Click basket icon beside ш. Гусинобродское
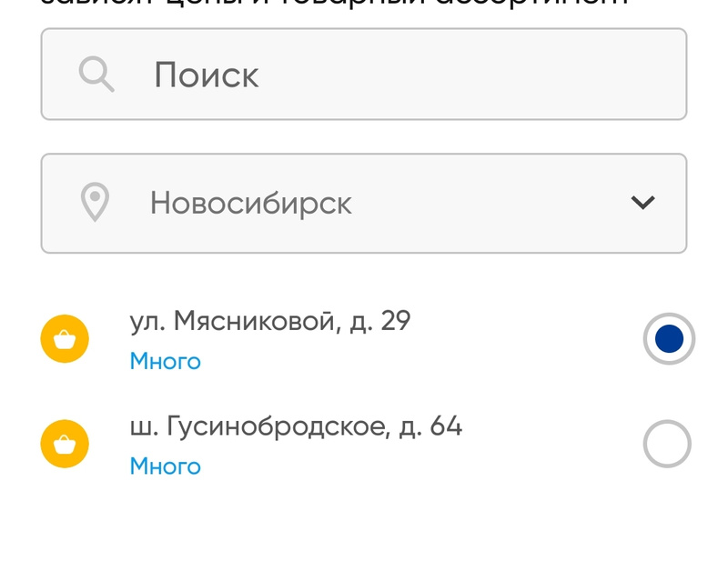 pos(65,444)
